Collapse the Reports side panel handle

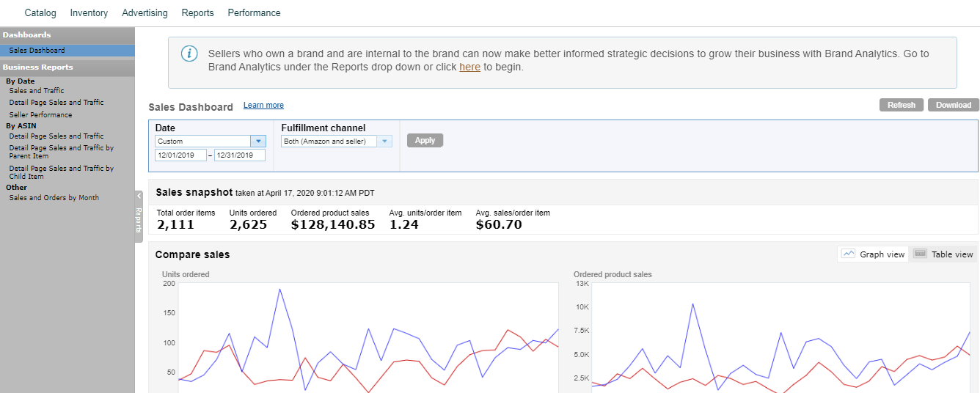click(139, 216)
